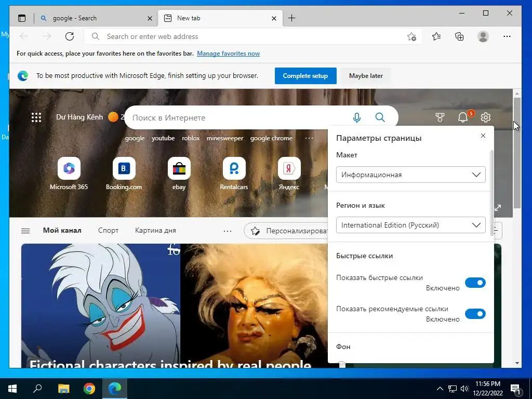Click the volume icon in system tray

pos(464,389)
